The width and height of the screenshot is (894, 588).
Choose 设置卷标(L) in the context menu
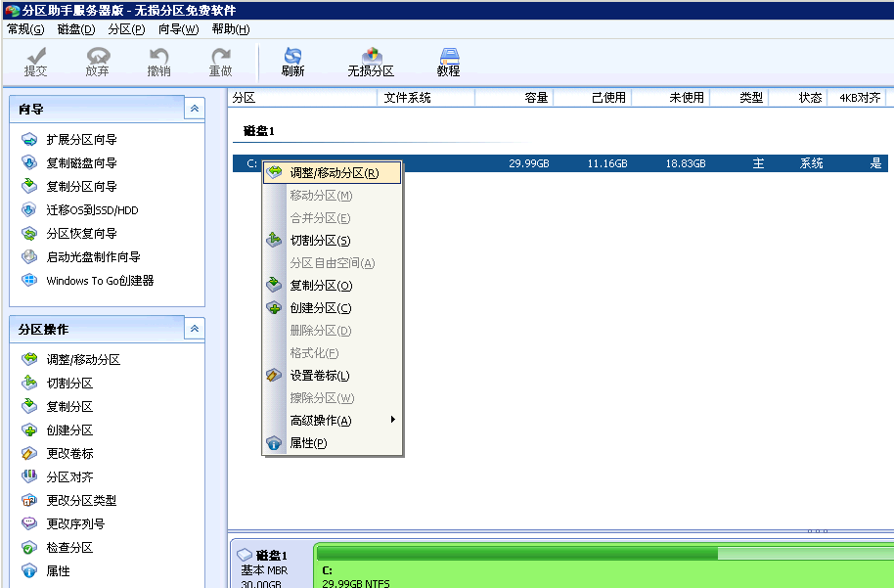333,376
